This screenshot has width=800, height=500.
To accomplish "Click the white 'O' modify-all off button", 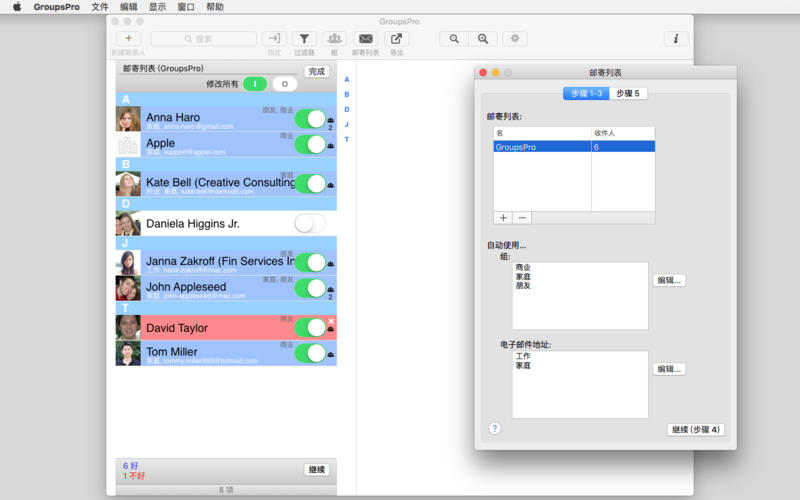I will click(285, 84).
